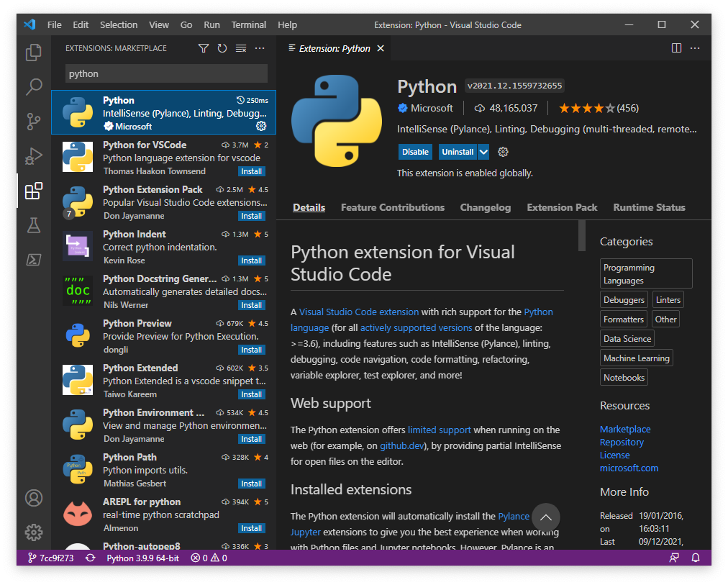Open the Manage gear in activity bar
Screen dimensions: 728x585
[x=33, y=532]
